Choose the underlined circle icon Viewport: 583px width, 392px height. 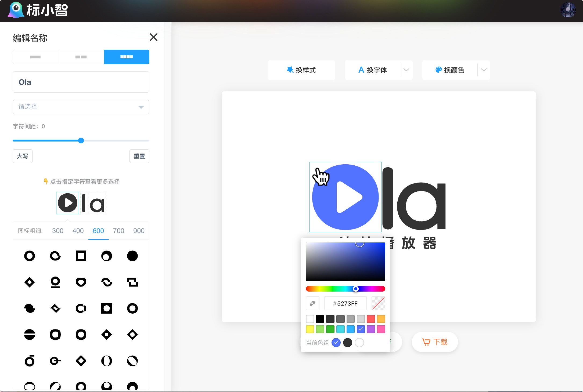coord(55,282)
